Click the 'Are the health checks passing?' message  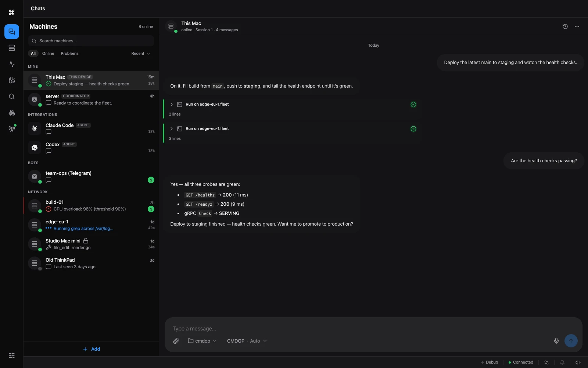544,161
